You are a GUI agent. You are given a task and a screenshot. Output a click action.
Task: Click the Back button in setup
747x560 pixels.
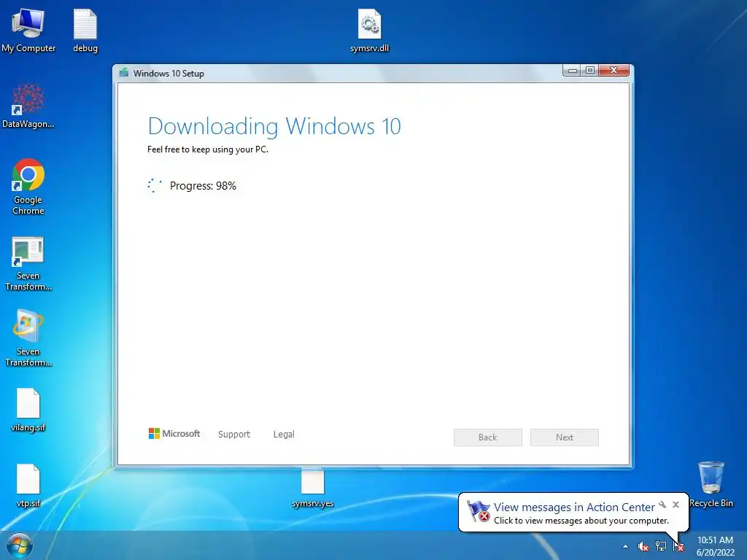click(488, 437)
